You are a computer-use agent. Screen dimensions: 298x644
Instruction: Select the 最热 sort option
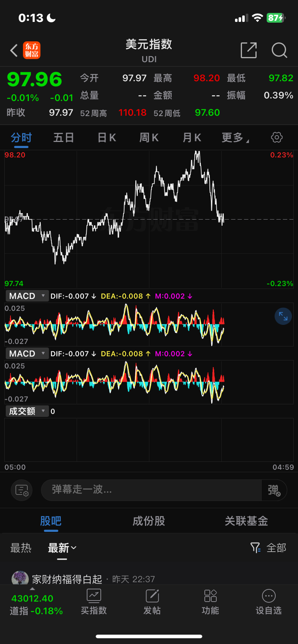pyautogui.click(x=21, y=548)
